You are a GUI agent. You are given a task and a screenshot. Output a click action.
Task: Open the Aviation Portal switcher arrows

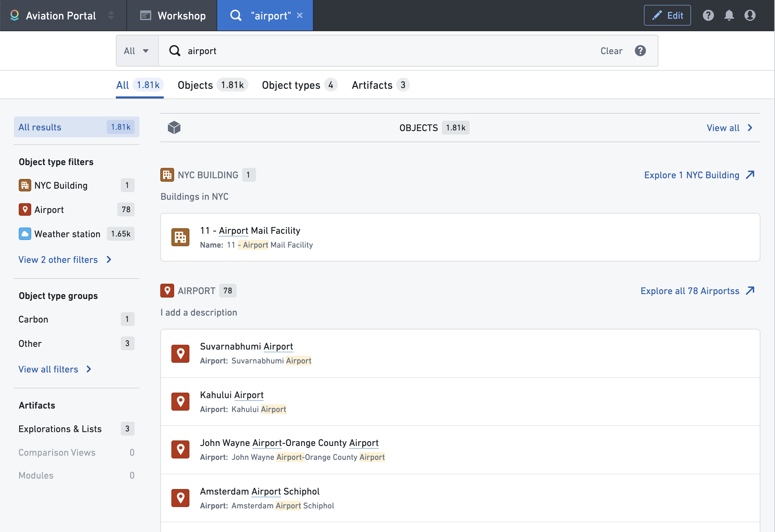tap(111, 15)
